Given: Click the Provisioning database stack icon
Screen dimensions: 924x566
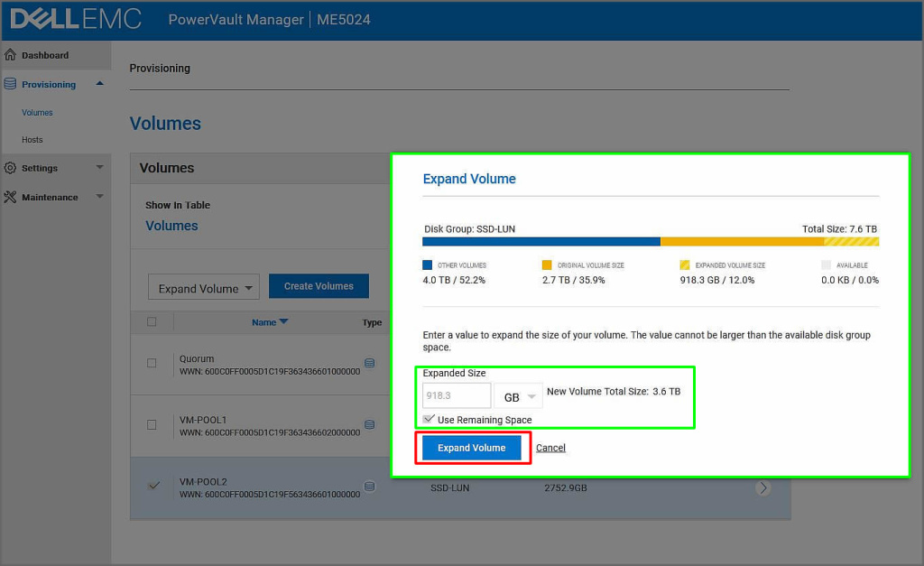Looking at the screenshot, I should pyautogui.click(x=10, y=84).
